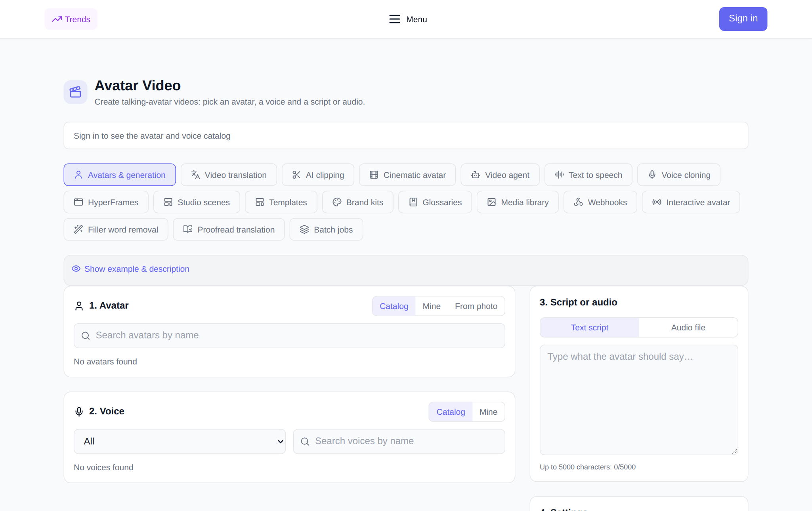Click the avatar script text area

pos(638,400)
